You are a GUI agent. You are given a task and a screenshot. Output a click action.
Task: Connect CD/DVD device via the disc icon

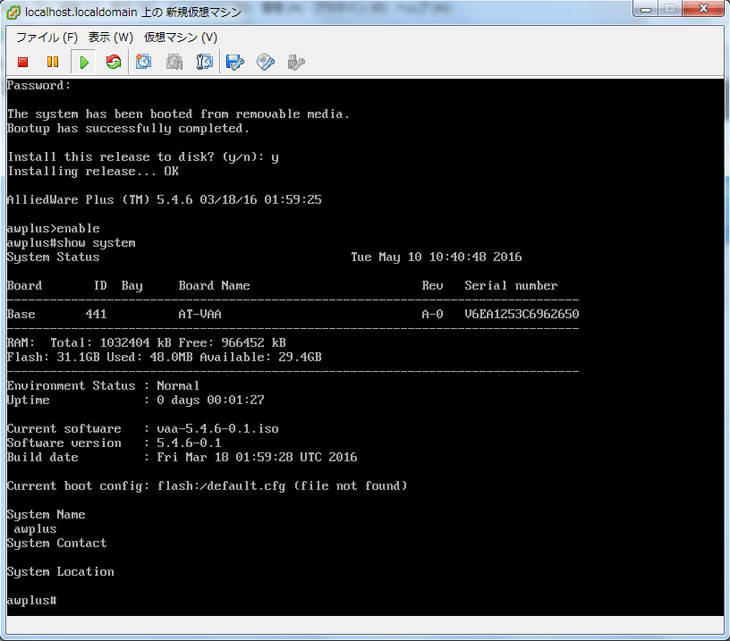tap(265, 62)
